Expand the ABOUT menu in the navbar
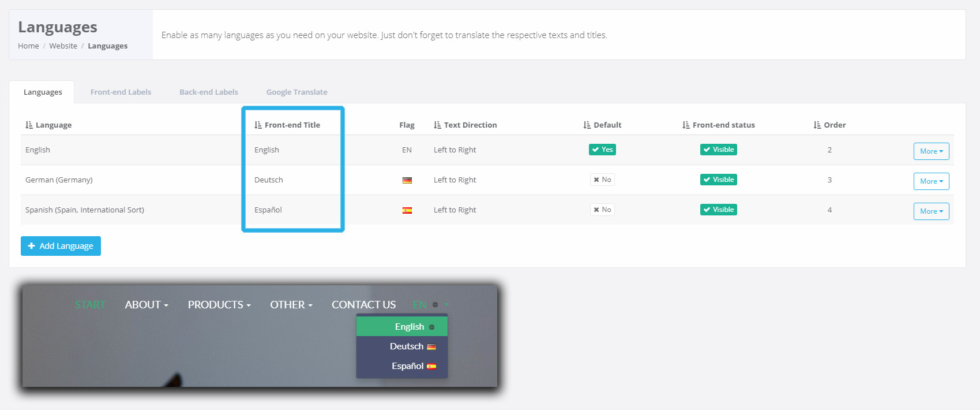Screen dimensions: 980x410 coord(147,305)
